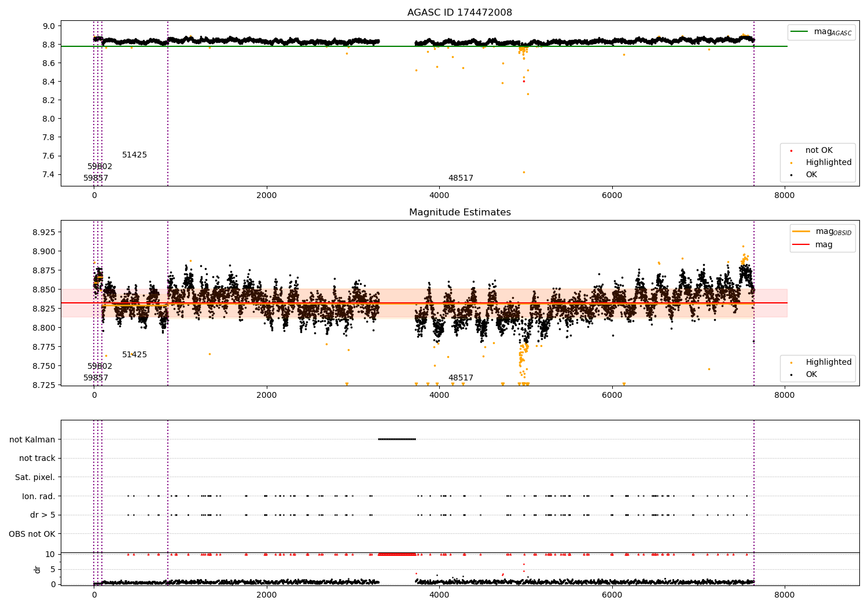
Task: Click the 8.6 y-axis tick label
Action: 50,63
